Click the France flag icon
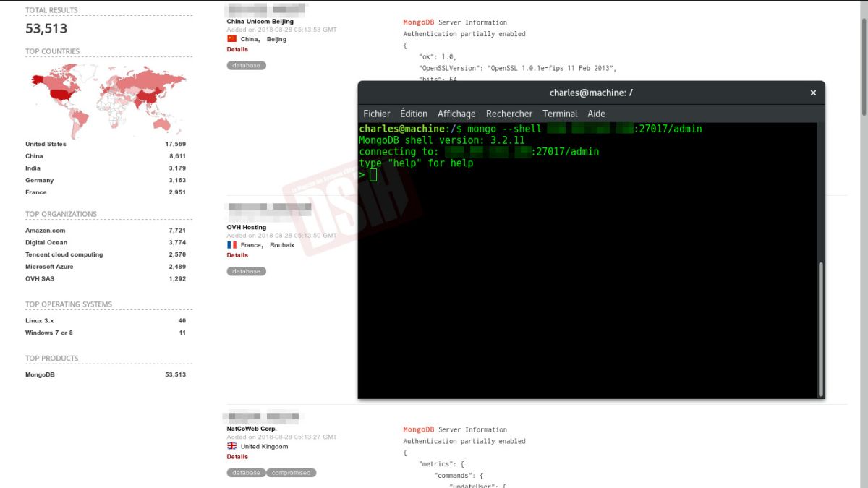 click(x=231, y=245)
